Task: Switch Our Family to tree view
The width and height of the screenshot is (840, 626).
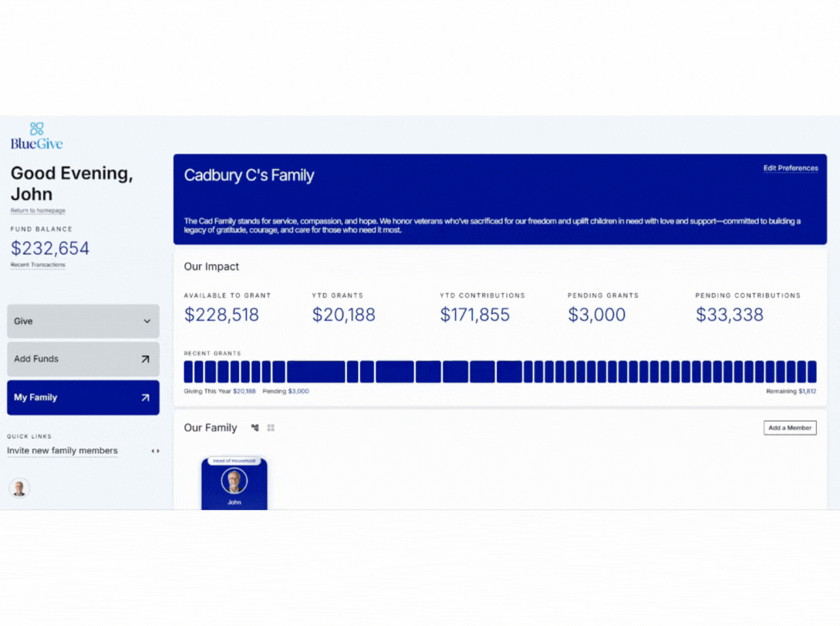Action: (255, 428)
